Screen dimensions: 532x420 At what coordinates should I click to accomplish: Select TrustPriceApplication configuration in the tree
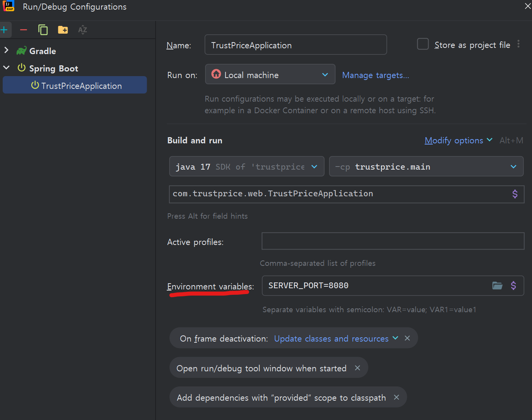pos(75,85)
